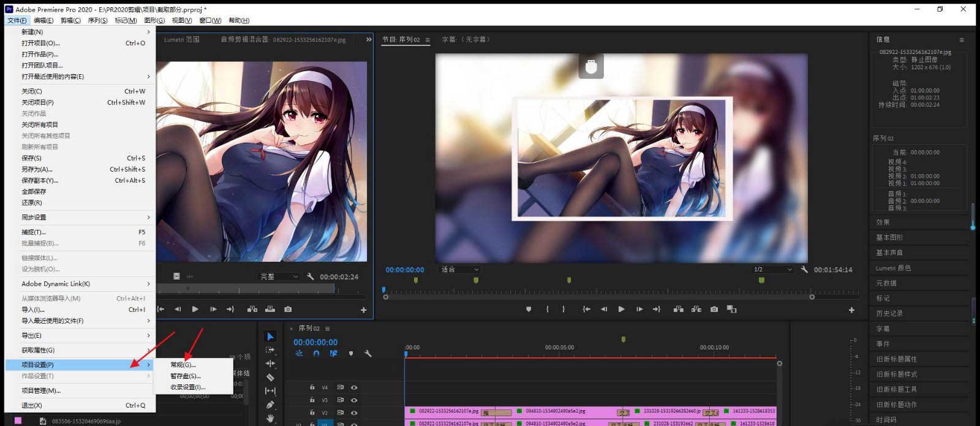Open the 适合 zoom level dropdown
Screen dimensions: 980x426
459,270
